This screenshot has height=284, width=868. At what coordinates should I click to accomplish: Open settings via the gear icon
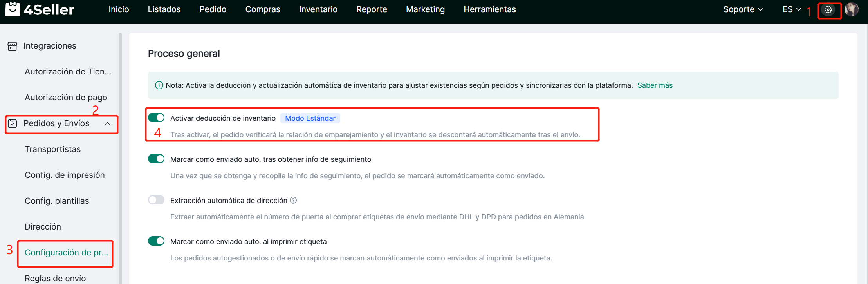tap(828, 10)
